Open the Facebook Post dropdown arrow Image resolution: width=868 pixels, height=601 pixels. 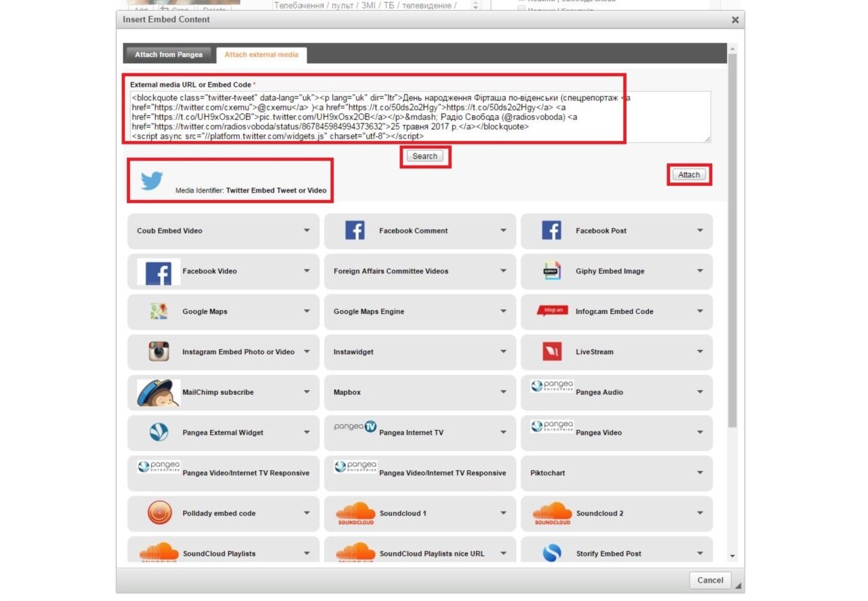click(700, 231)
